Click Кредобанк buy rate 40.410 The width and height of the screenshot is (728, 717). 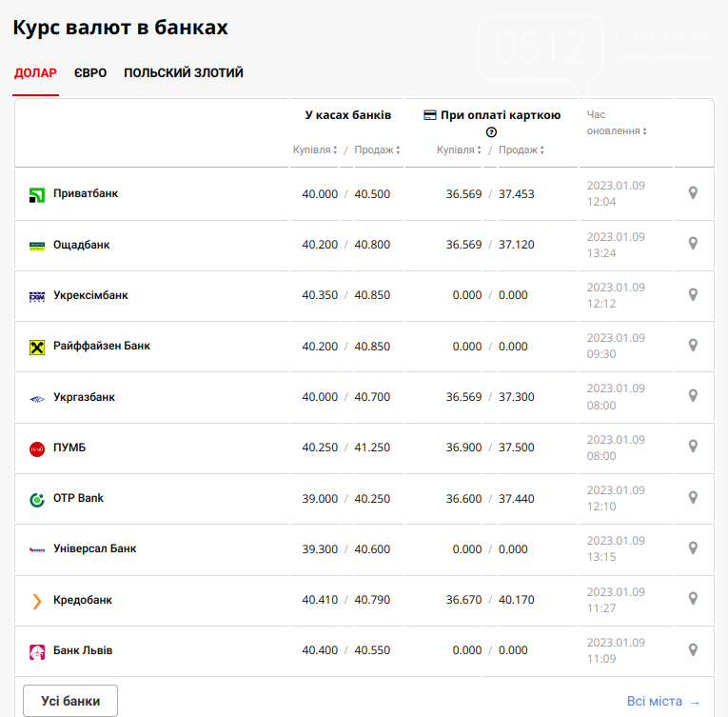(320, 600)
